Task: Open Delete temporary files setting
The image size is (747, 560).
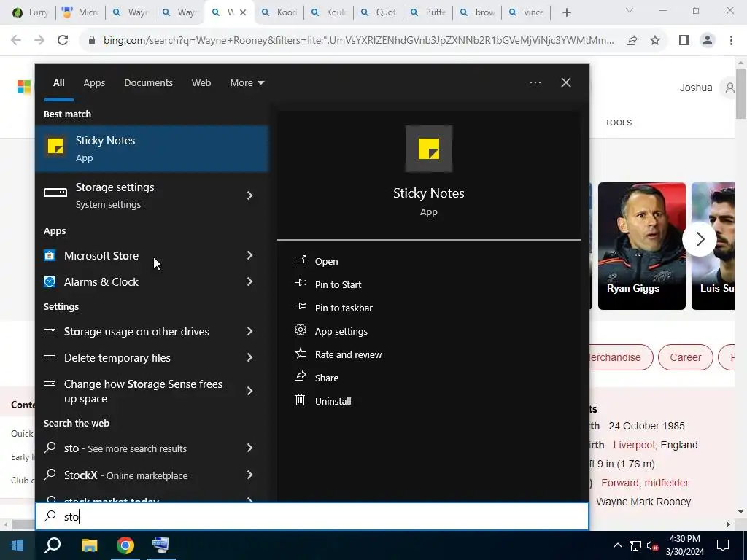Action: coord(117,357)
